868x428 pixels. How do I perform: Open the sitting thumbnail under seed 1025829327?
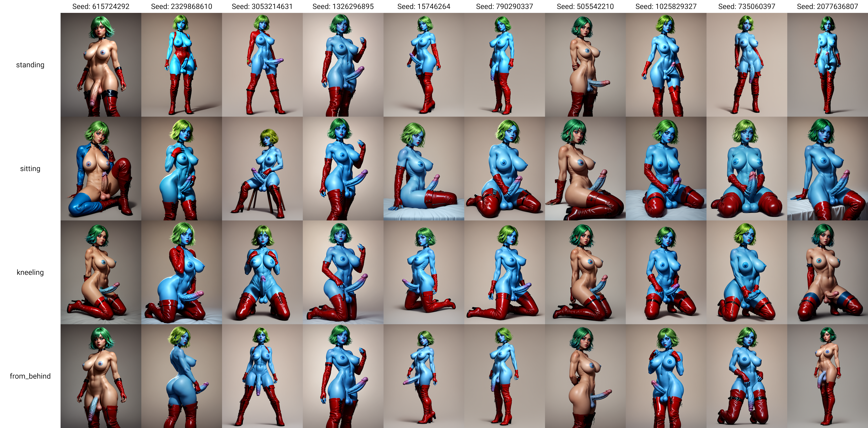point(666,168)
